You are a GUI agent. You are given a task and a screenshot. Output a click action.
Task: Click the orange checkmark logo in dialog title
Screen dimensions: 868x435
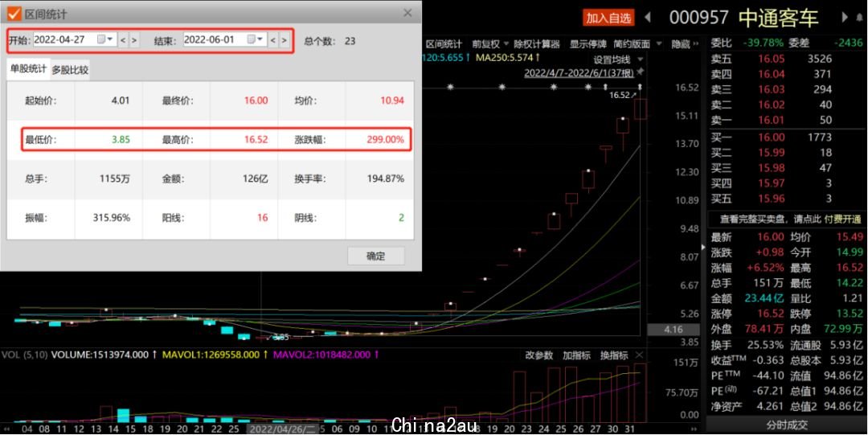click(14, 14)
